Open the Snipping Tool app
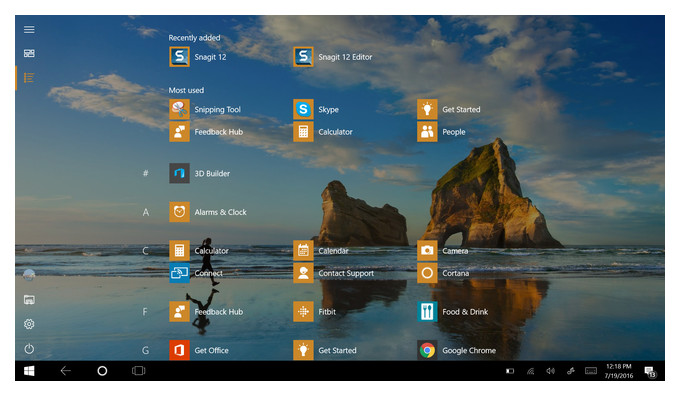Image resolution: width=680 pixels, height=396 pixels. pos(205,109)
